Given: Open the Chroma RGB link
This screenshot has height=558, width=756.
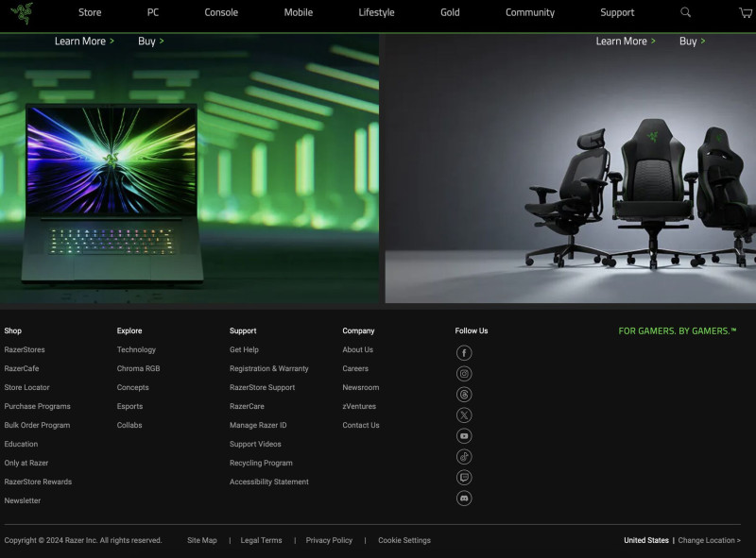Looking at the screenshot, I should (138, 368).
